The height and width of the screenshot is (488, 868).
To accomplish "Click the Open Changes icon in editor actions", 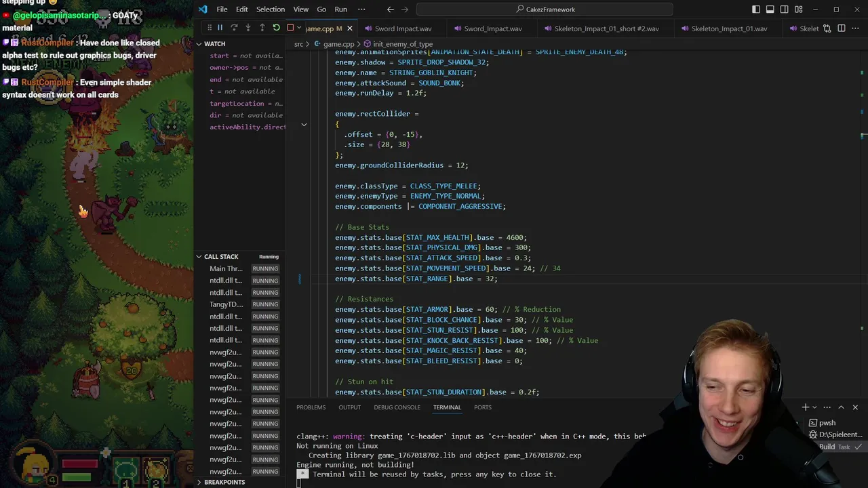I will 827,28.
